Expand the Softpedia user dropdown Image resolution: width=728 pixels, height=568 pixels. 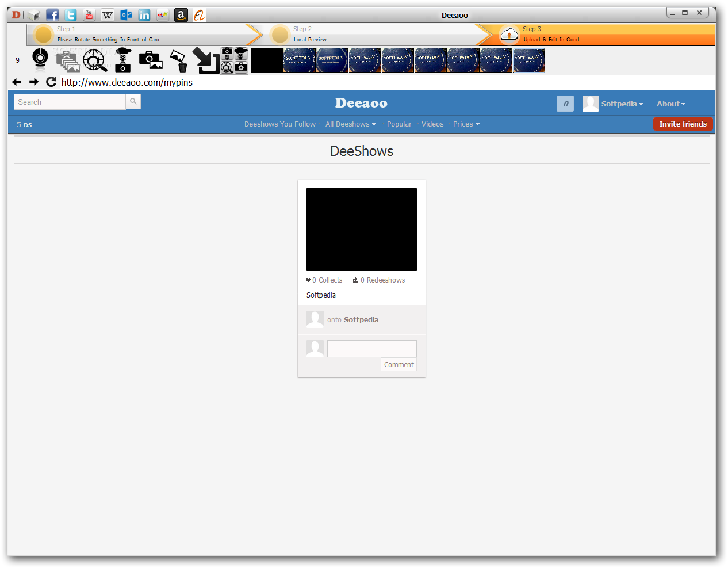[x=622, y=104]
